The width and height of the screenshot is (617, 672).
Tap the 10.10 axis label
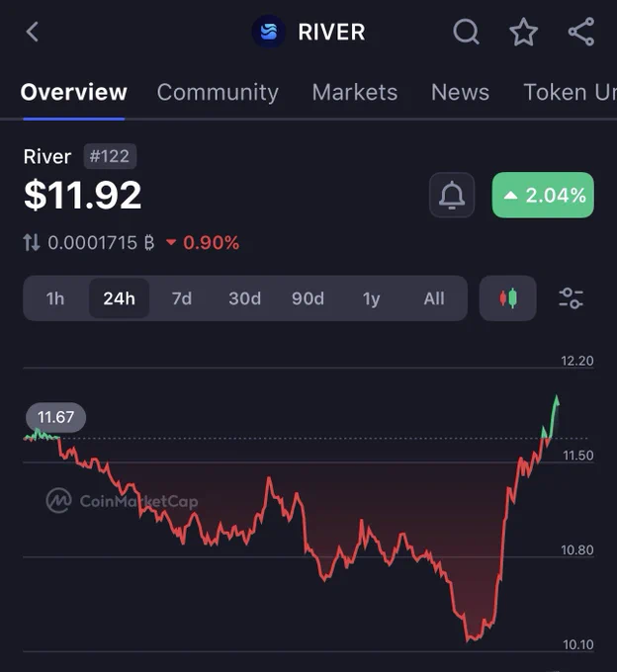pyautogui.click(x=578, y=644)
